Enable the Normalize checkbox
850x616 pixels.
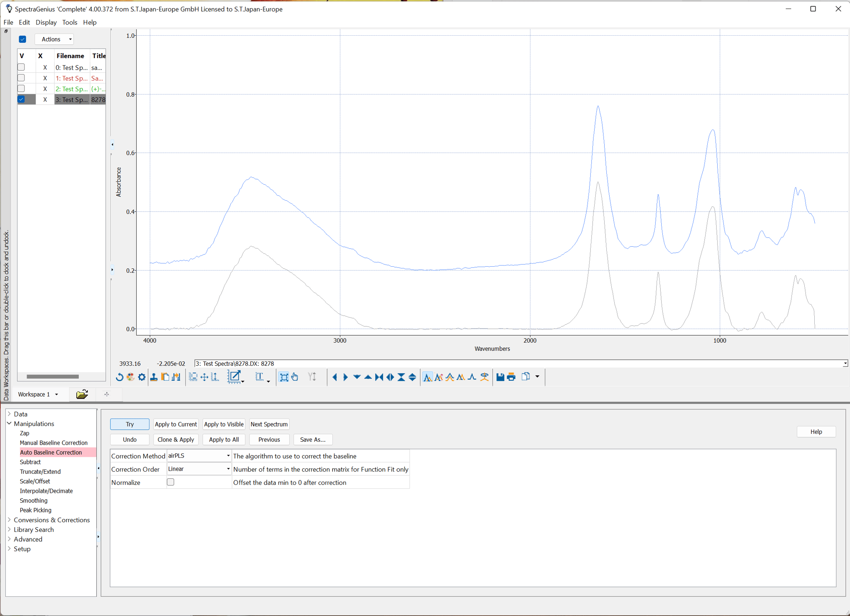pyautogui.click(x=170, y=482)
